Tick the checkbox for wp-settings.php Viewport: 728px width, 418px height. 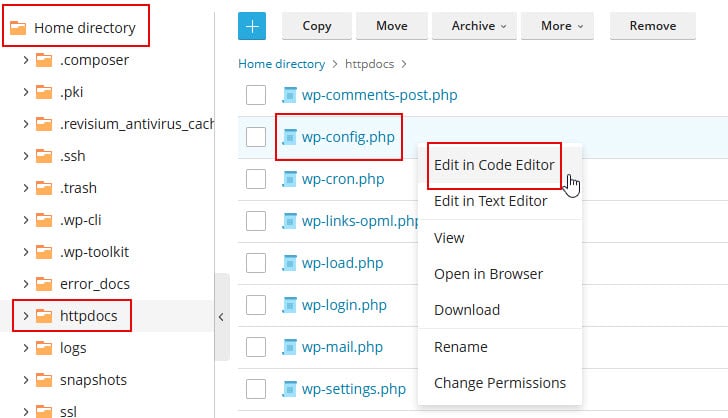(256, 389)
